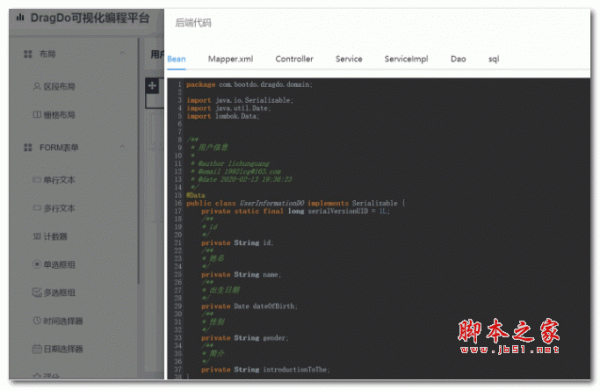Select the 栅格布局 icon
Viewport: 600px width, 390px height.
(x=37, y=115)
